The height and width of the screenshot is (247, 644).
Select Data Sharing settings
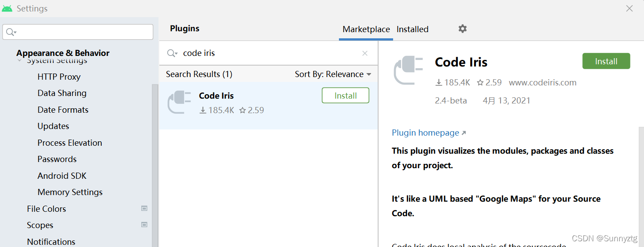(62, 93)
